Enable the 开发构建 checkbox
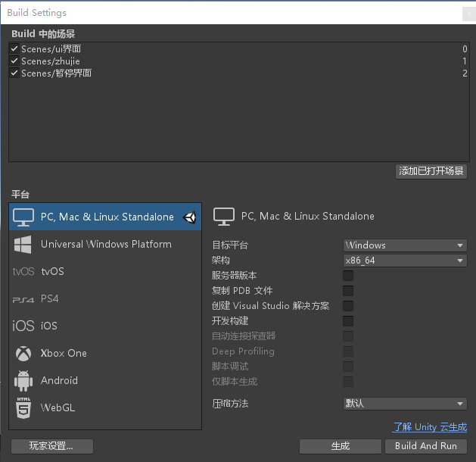Screen dimensions: 476x462 348,321
